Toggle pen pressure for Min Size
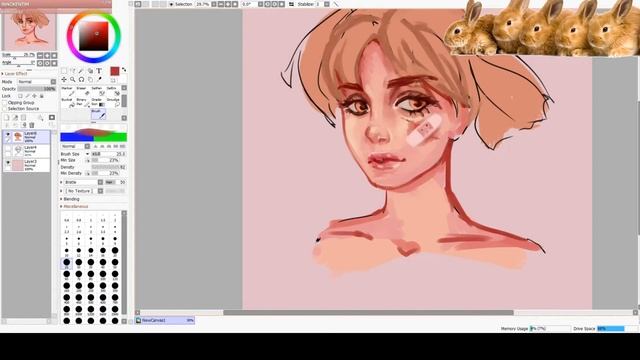The height and width of the screenshot is (360, 640). [x=88, y=160]
